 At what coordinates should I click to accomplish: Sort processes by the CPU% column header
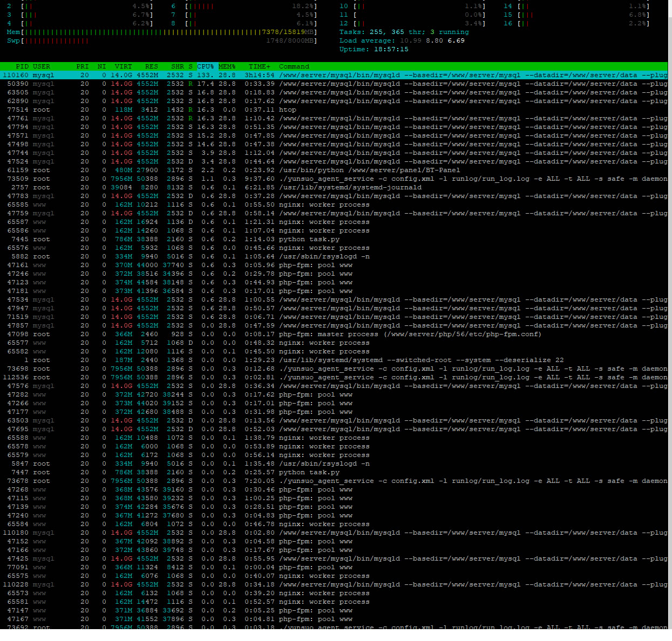pyautogui.click(x=205, y=66)
